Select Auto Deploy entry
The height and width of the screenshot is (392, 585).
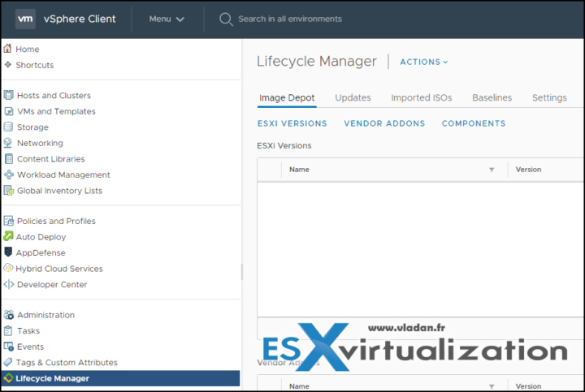[x=41, y=237]
